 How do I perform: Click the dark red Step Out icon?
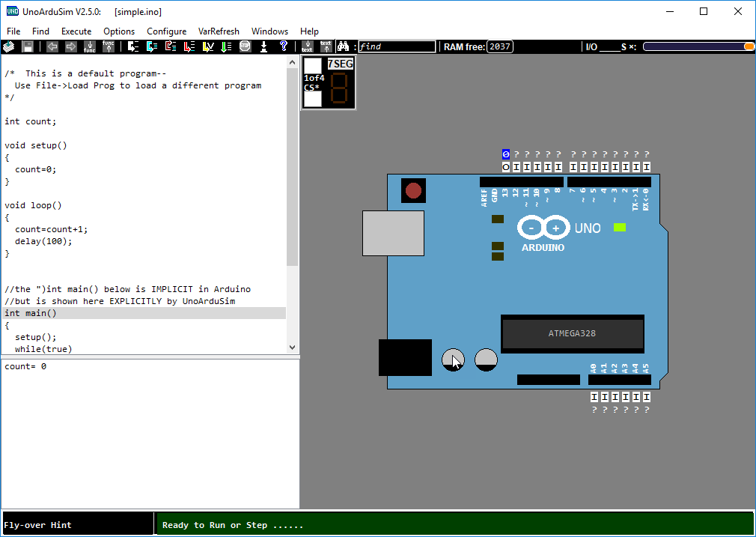pyautogui.click(x=171, y=46)
